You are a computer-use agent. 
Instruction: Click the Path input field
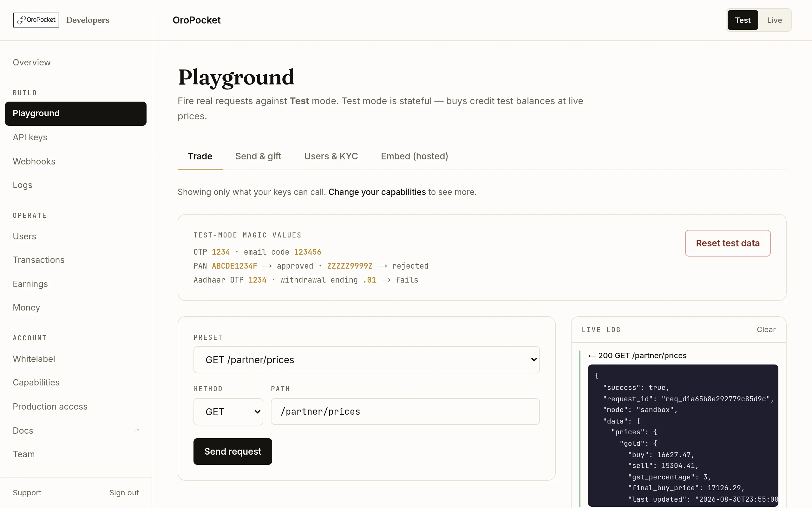pos(405,411)
